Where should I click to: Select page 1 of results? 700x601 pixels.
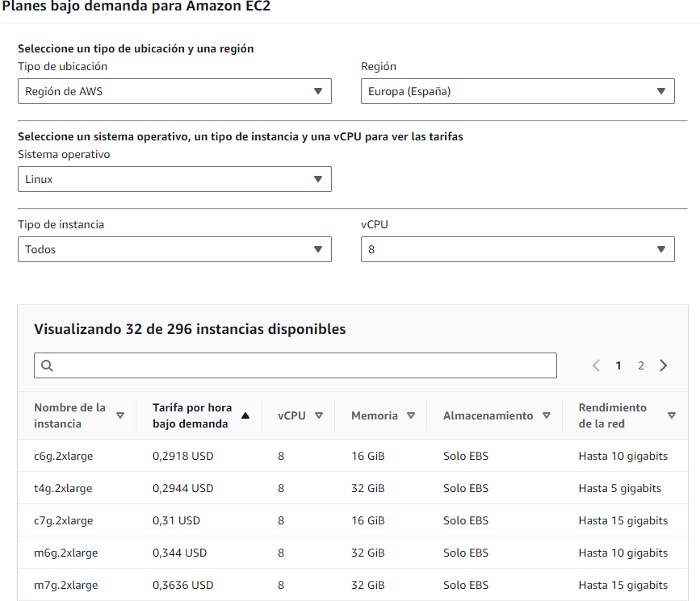(x=618, y=365)
